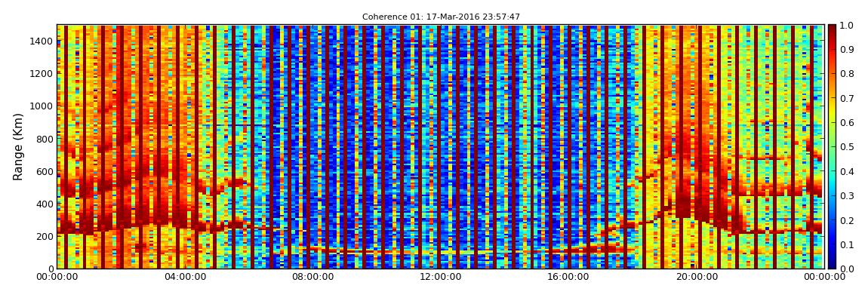
Task: Click the 1200 range tick label
Action: tap(43, 74)
